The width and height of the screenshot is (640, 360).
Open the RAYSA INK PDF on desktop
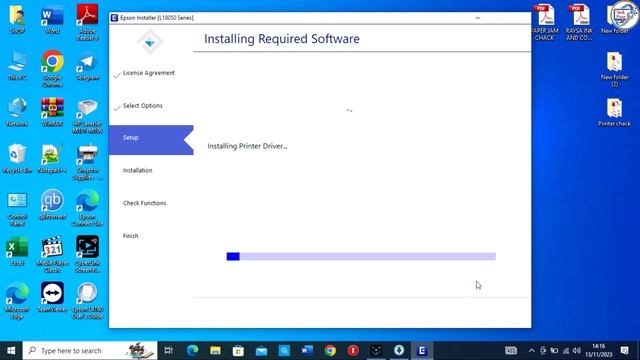pos(579,22)
